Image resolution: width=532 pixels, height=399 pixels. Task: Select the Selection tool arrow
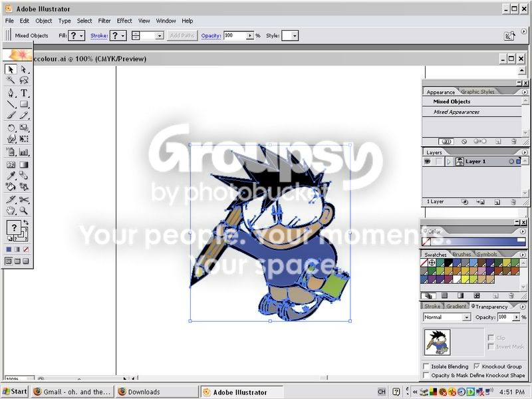[11, 69]
